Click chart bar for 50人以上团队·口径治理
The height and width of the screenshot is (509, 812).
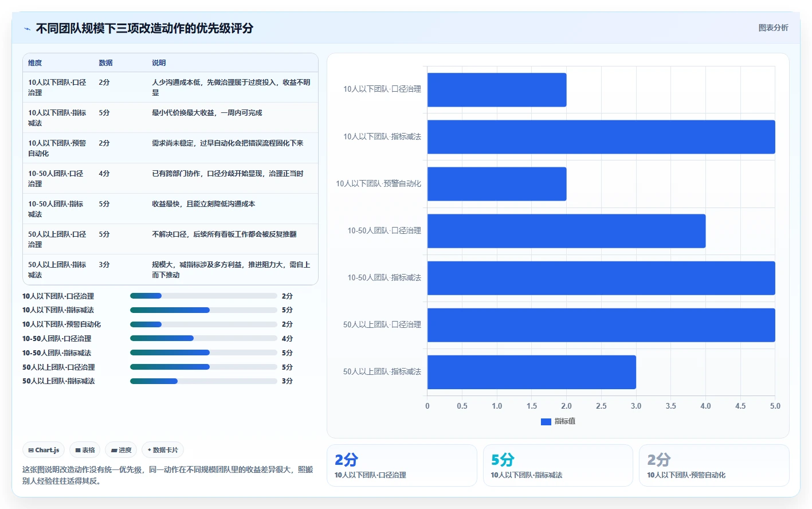pos(601,325)
